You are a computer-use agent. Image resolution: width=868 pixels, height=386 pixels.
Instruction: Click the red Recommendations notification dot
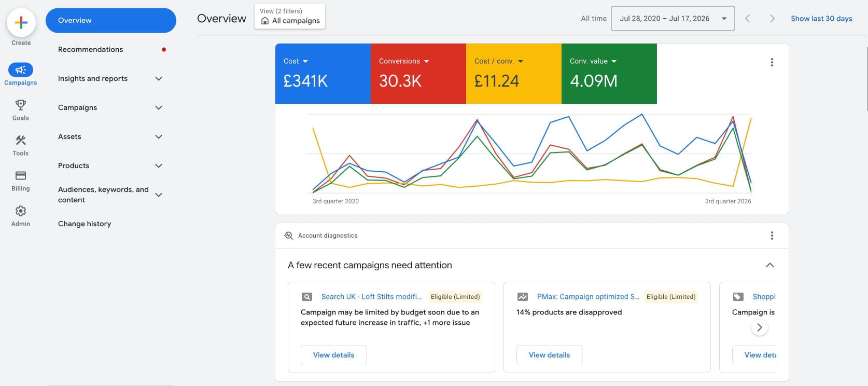(164, 50)
